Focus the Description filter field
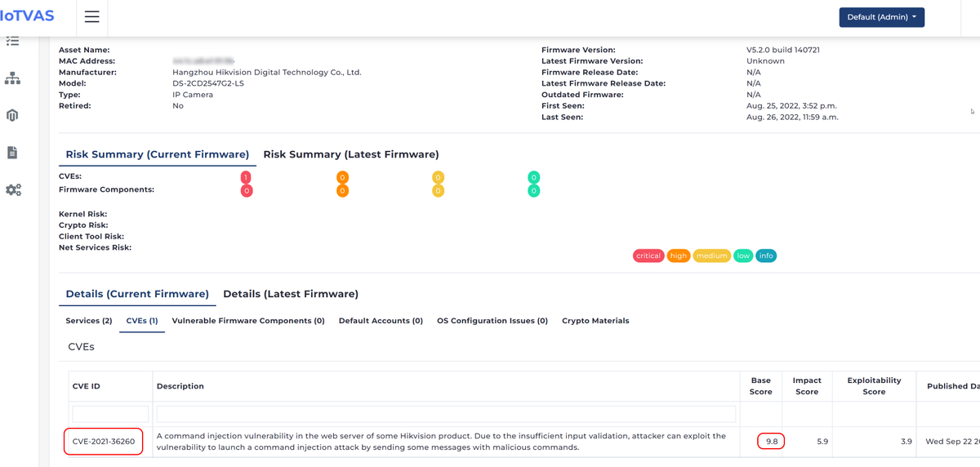This screenshot has width=980, height=467. [446, 414]
